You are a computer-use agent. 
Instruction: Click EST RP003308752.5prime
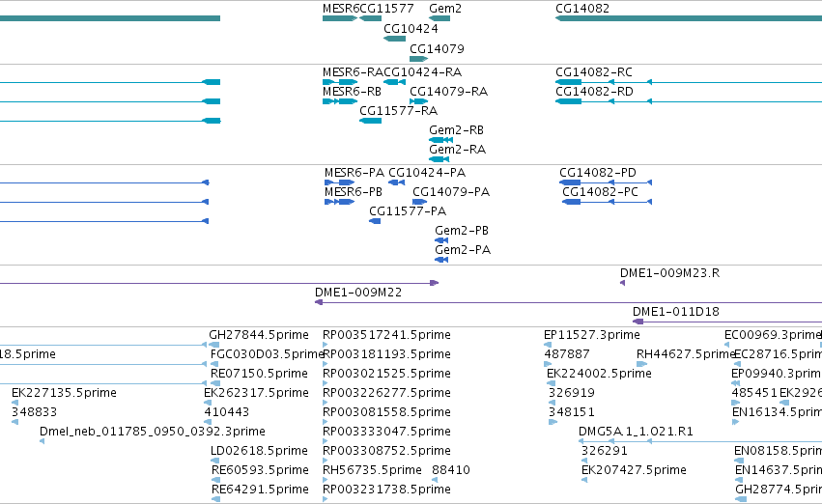pos(387,451)
